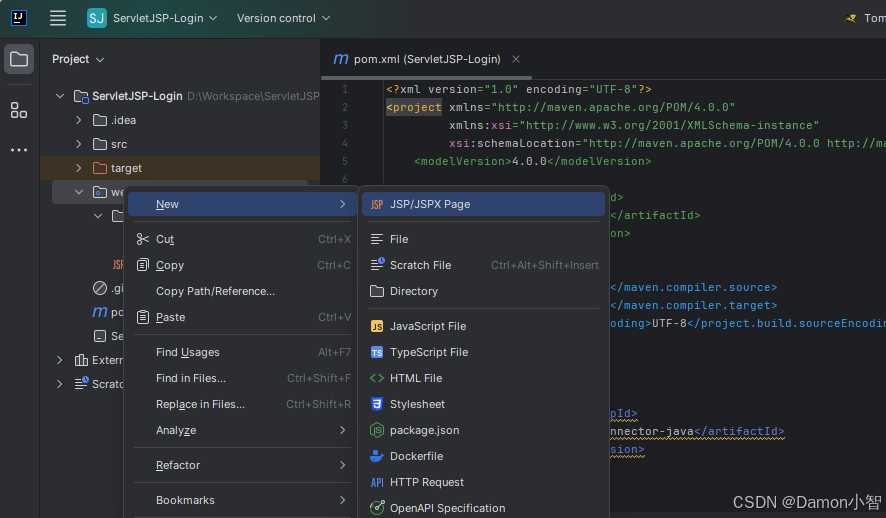Choose HTML File in New submenu
This screenshot has width=886, height=518.
point(483,378)
